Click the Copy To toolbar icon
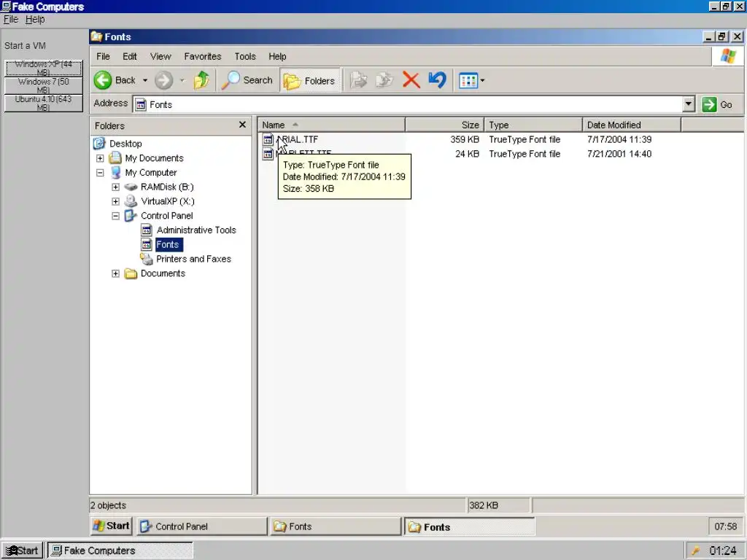The height and width of the screenshot is (560, 747). coord(384,80)
